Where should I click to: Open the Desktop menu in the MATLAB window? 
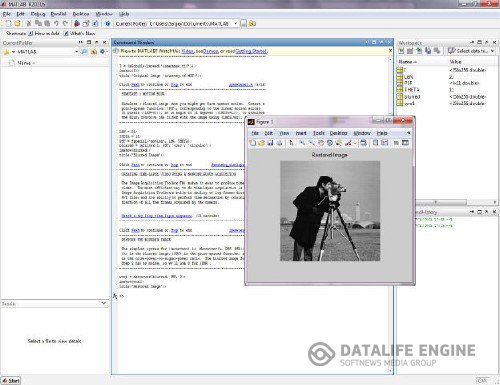pyautogui.click(x=81, y=14)
